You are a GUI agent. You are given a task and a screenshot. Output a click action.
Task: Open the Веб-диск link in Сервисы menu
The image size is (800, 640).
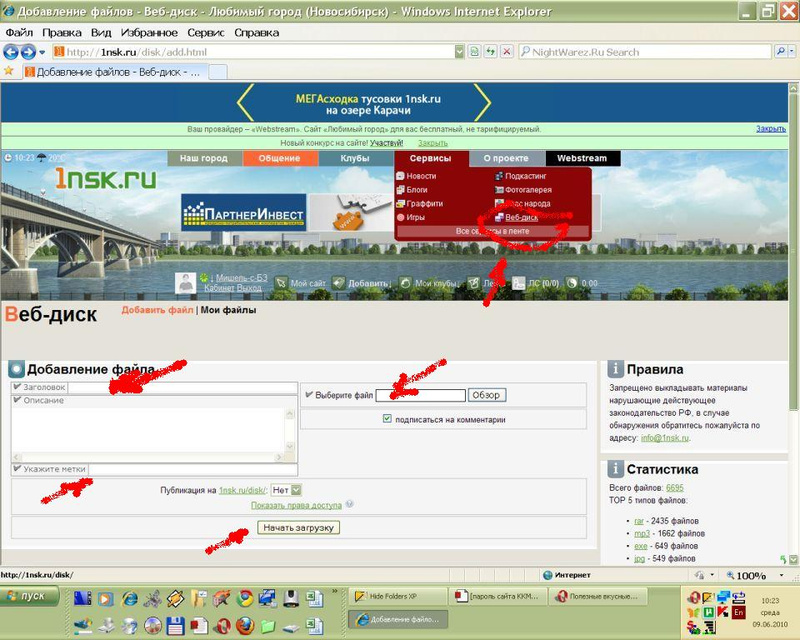[521, 217]
